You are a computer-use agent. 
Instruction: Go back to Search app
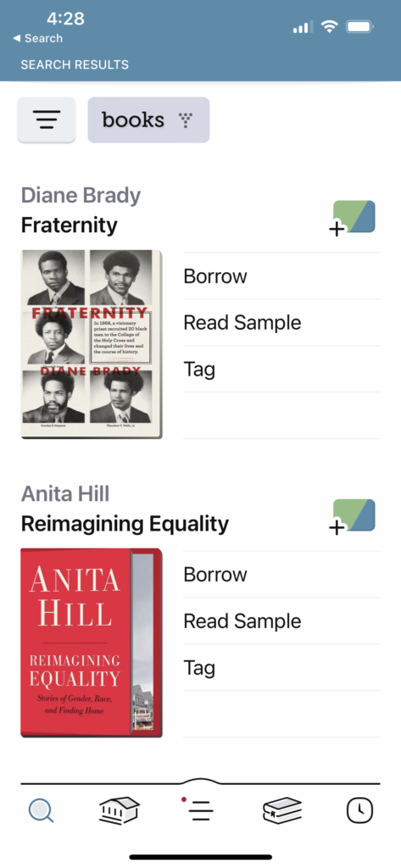pyautogui.click(x=37, y=38)
